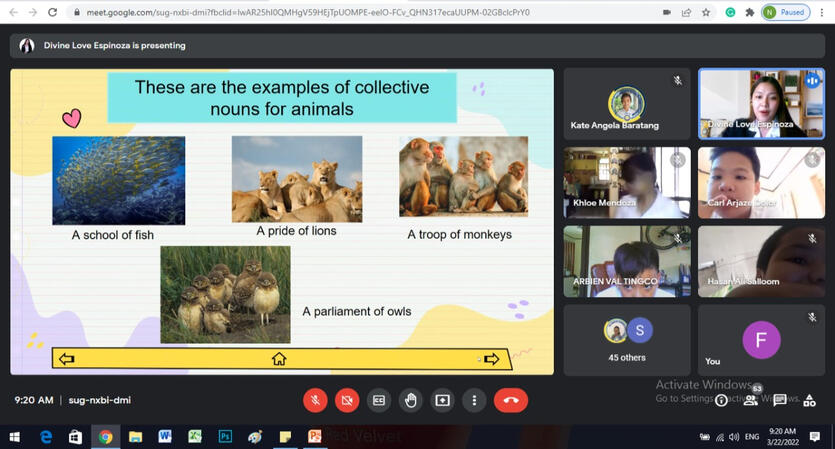Click the 45 others participants tile
Image resolution: width=835 pixels, height=449 pixels.
[x=627, y=340]
